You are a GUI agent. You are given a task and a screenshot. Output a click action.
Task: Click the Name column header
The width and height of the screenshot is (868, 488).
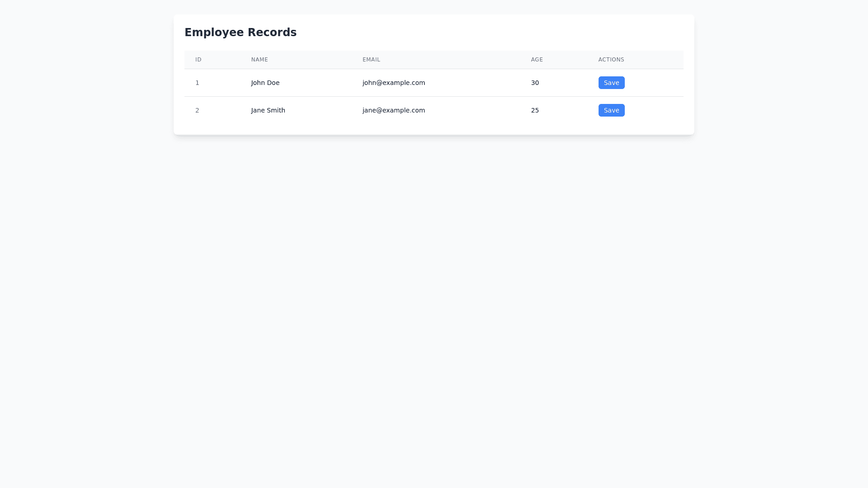(259, 60)
